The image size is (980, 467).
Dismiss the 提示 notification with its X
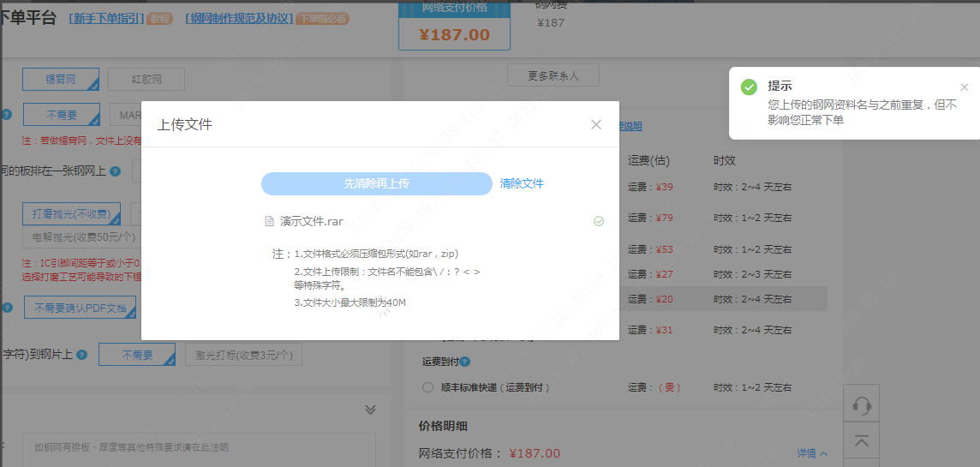(x=964, y=87)
